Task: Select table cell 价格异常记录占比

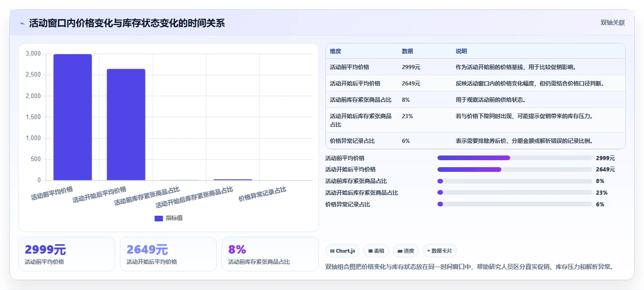Action: (x=352, y=141)
